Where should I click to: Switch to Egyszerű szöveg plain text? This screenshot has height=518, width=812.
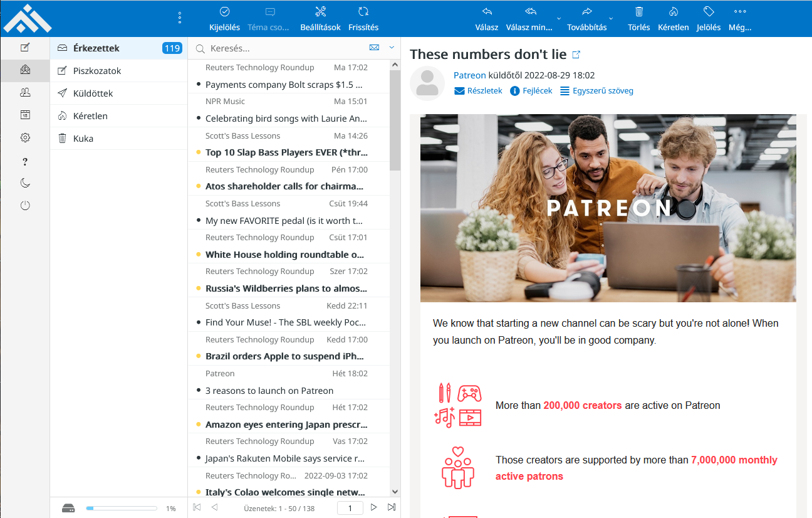pyautogui.click(x=596, y=91)
